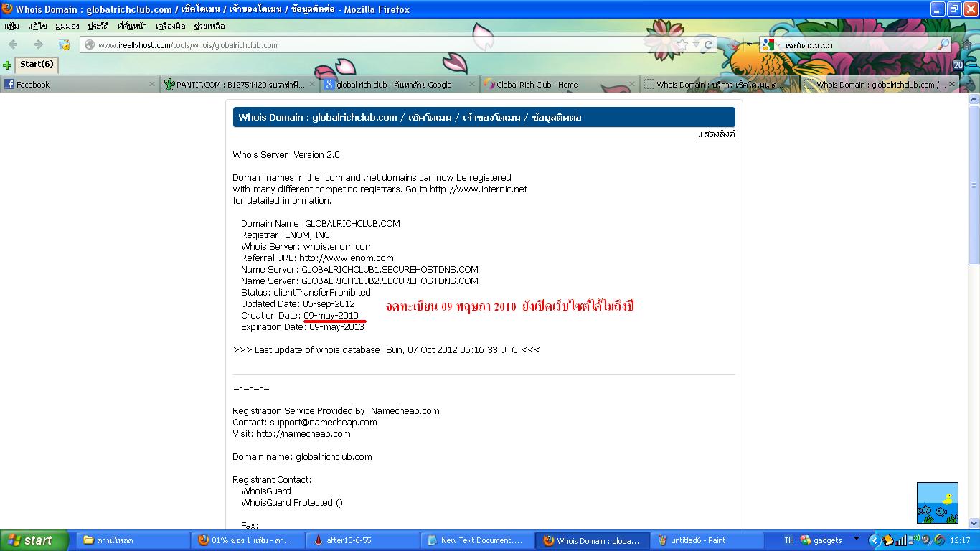
Task: Go forward with the forward arrow
Action: click(39, 44)
